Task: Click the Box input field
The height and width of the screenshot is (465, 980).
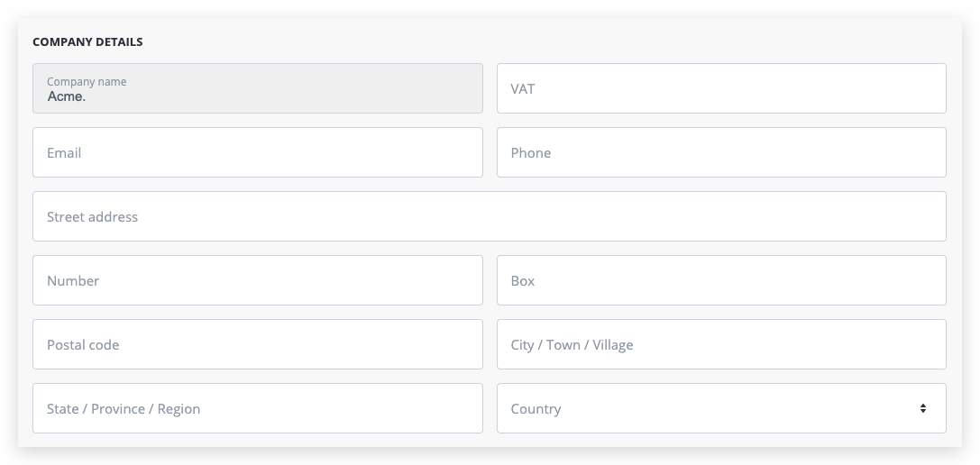Action: [x=720, y=280]
